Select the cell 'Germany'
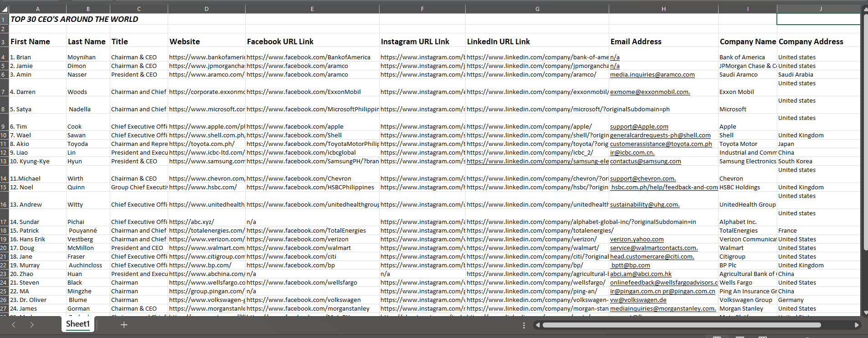 [819, 300]
